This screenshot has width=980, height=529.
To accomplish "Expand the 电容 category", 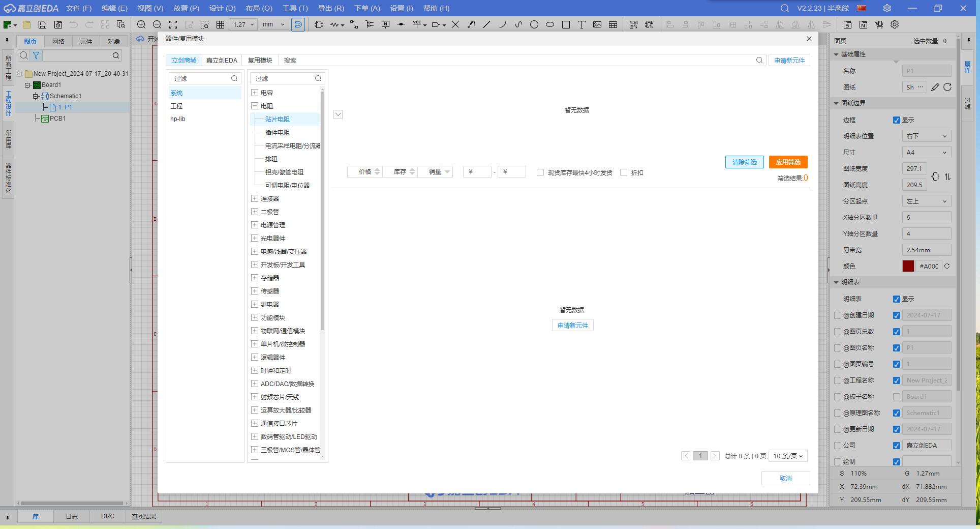I will tap(255, 93).
